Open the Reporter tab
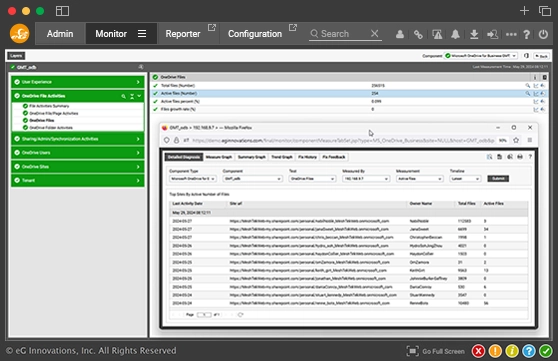 point(183,34)
